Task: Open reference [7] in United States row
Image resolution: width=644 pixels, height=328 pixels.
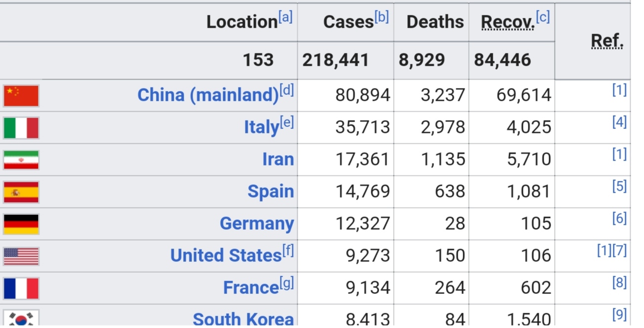Action: [x=619, y=250]
